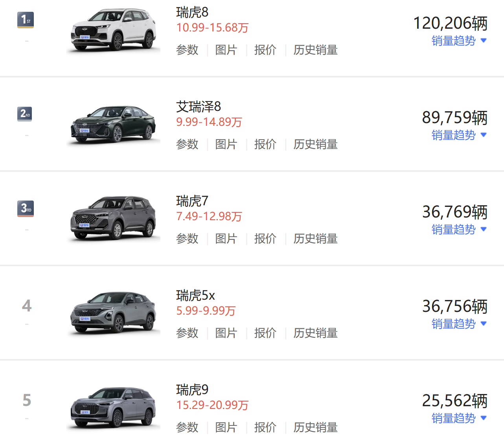The height and width of the screenshot is (442, 504).
Task: Open 参数 for 瑞虎8
Action: click(187, 50)
